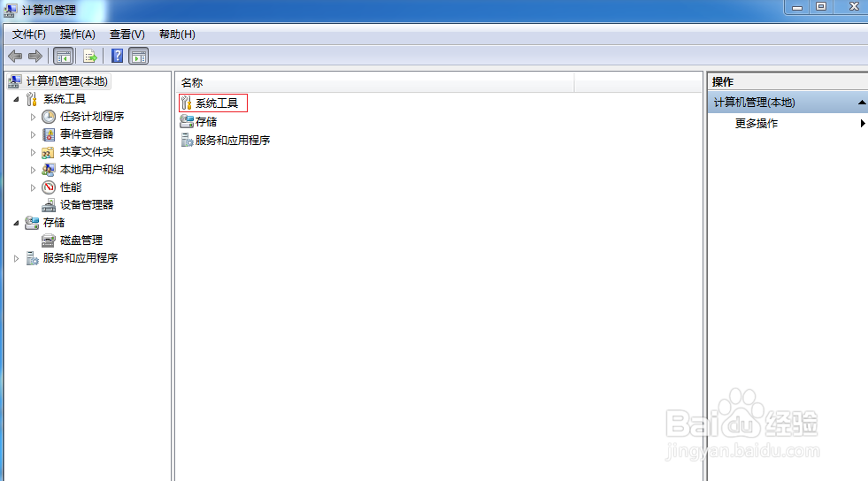Click the 本地用户和组 users icon
Screen dimensions: 868x481
49,170
